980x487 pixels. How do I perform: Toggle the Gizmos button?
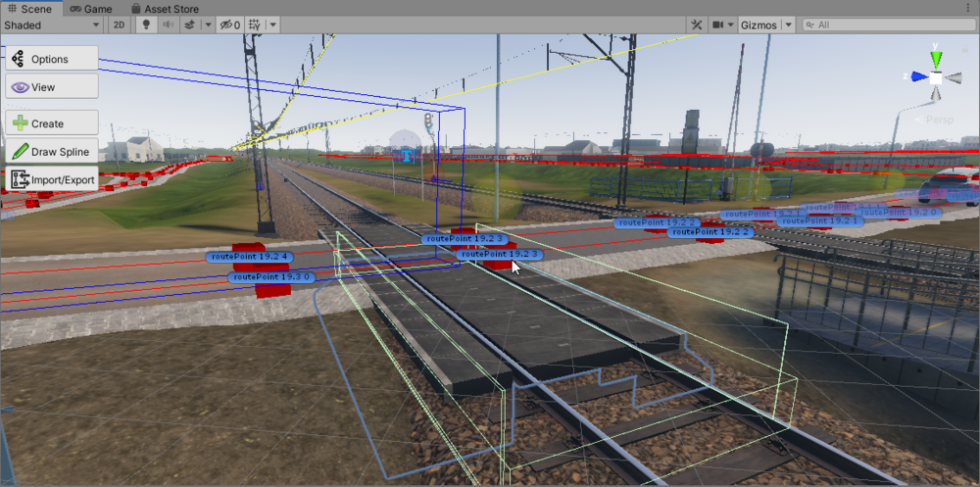coord(759,25)
